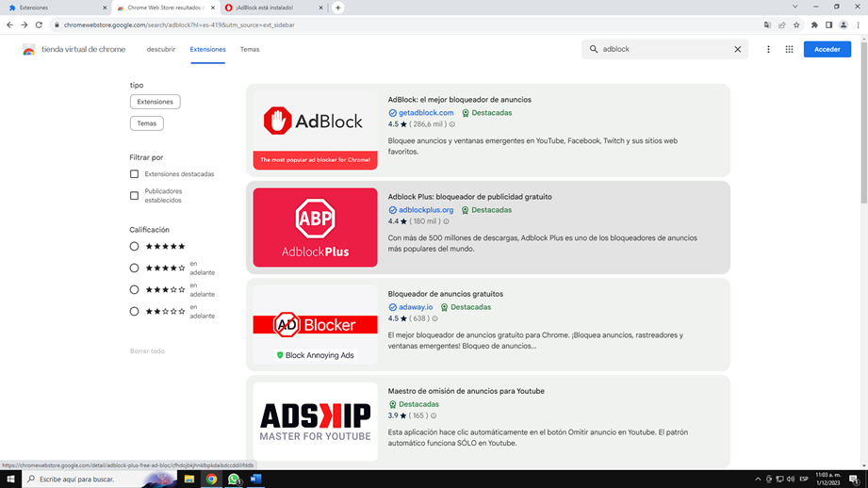Image resolution: width=868 pixels, height=488 pixels.
Task: Bookmark this page with the star icon
Action: (796, 24)
